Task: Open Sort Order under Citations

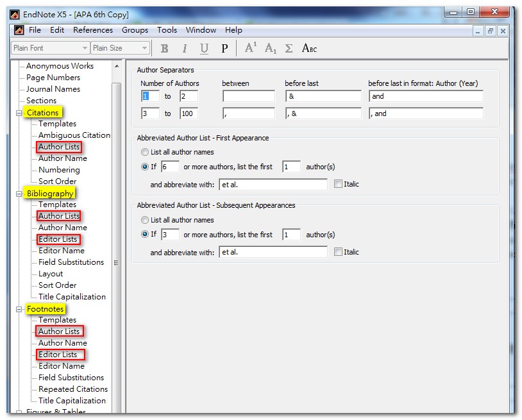Action: tap(57, 181)
